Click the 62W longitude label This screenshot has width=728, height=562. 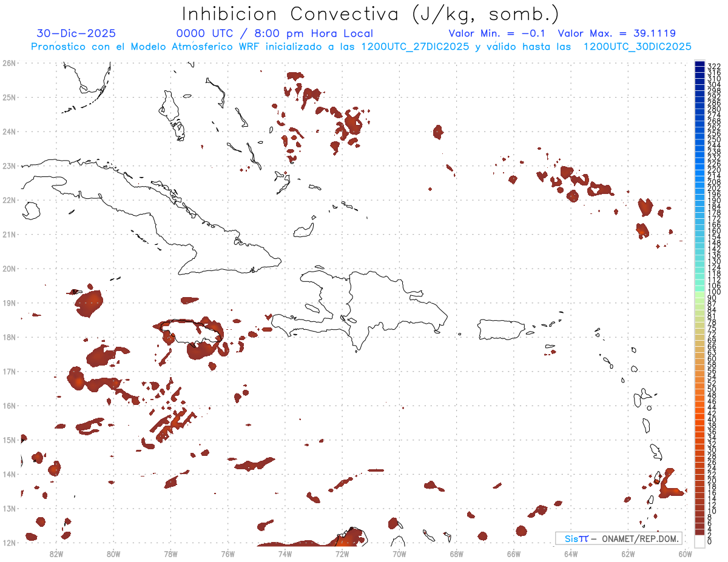[629, 554]
